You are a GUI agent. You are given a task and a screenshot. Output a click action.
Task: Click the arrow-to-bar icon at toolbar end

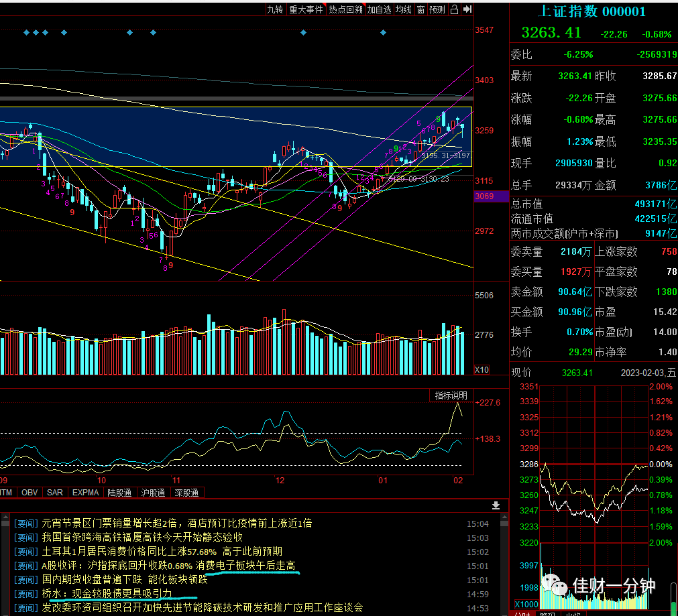[x=467, y=9]
